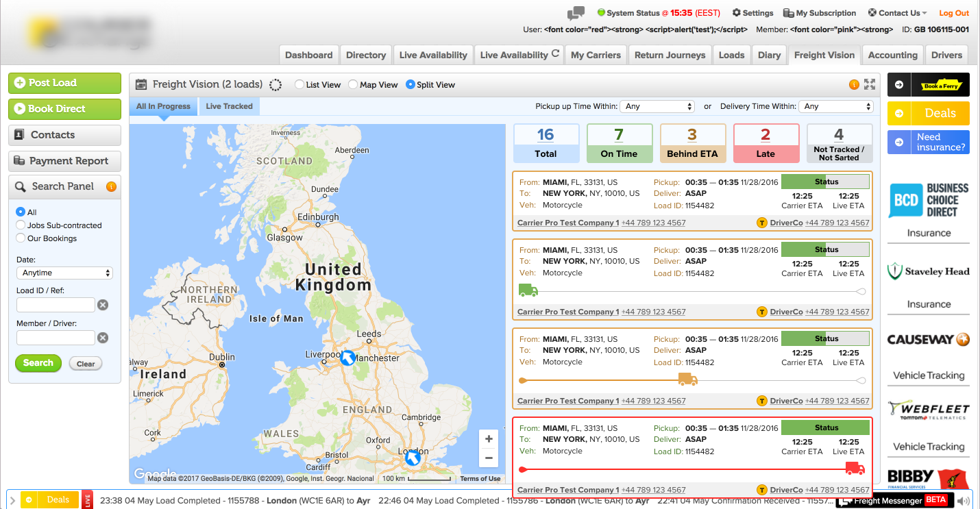Click the yellow Deals banner on right
Viewport: 980px width, 509px height.
(929, 113)
